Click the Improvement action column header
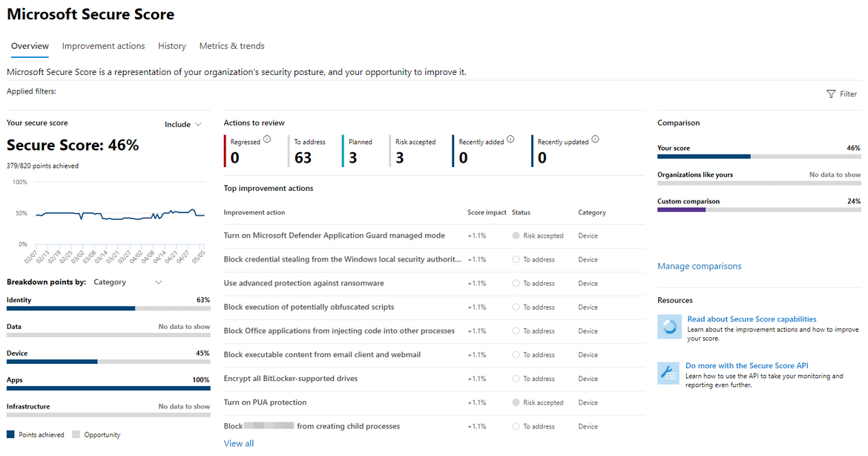Screen dimensions: 868x456 [x=254, y=212]
